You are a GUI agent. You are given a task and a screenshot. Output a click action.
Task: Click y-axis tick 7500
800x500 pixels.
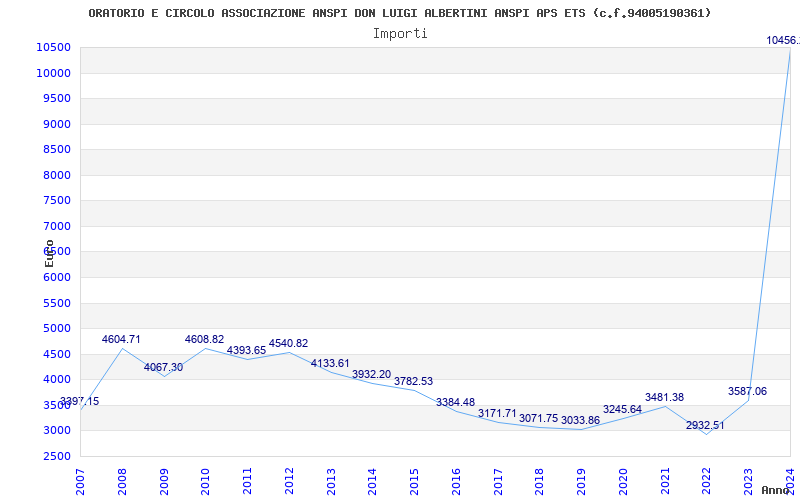click(57, 201)
